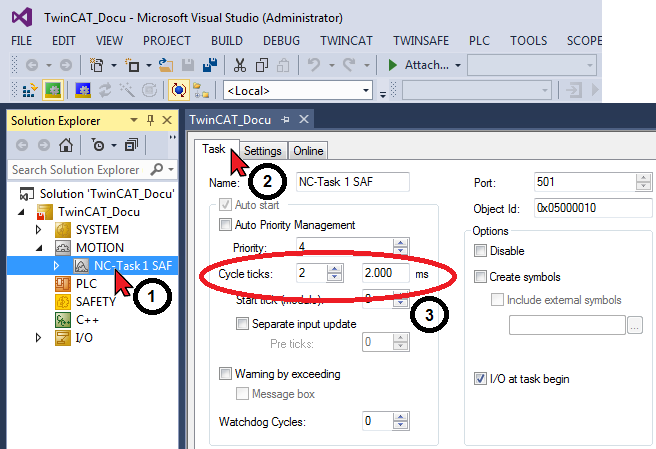Screen dimensions: 656x449
Task: Click the Add New Item icon
Action: 133,65
